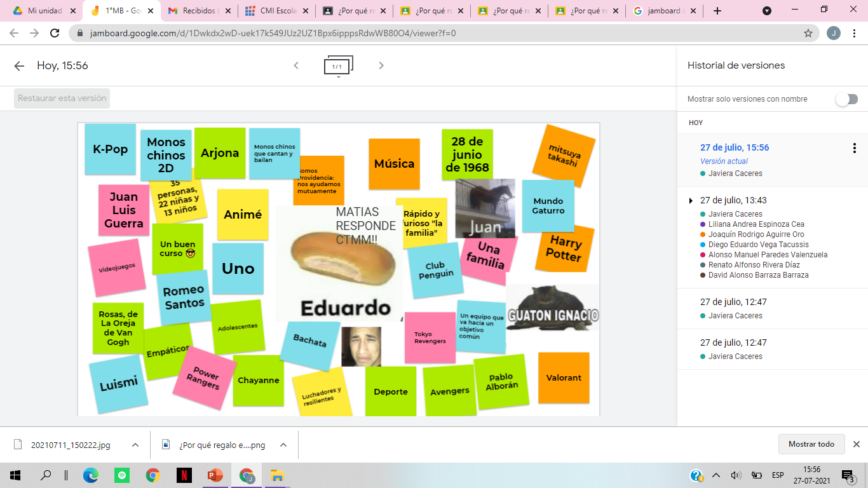Expand the 27 de julio, 13:43 version
This screenshot has width=868, height=488.
(691, 201)
